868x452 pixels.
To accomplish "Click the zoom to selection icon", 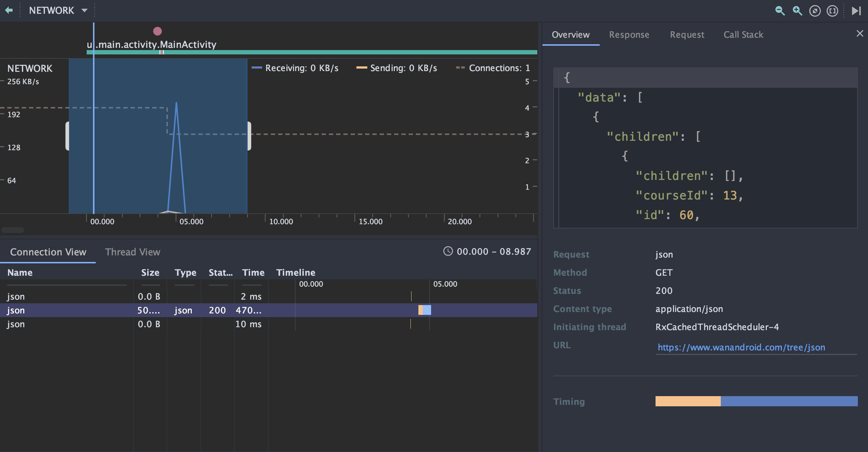I will coord(832,11).
